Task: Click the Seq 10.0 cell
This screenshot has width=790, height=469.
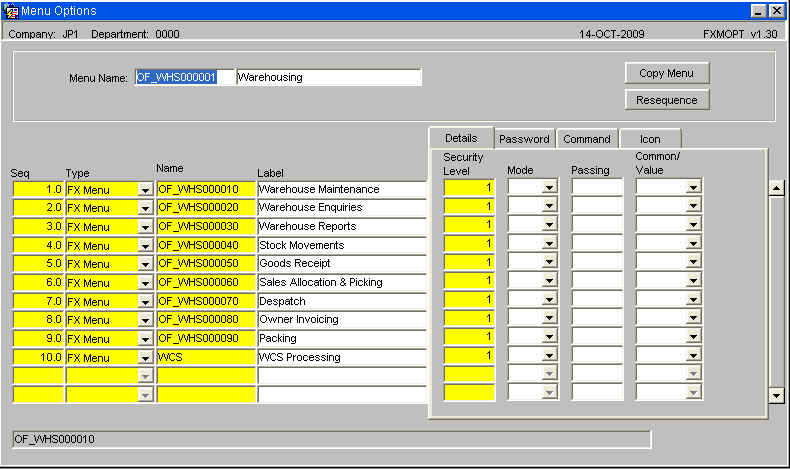Action: (38, 357)
